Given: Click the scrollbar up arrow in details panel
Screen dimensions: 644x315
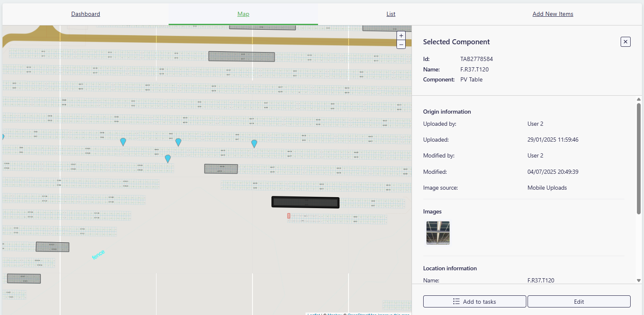Looking at the screenshot, I should click(x=639, y=99).
